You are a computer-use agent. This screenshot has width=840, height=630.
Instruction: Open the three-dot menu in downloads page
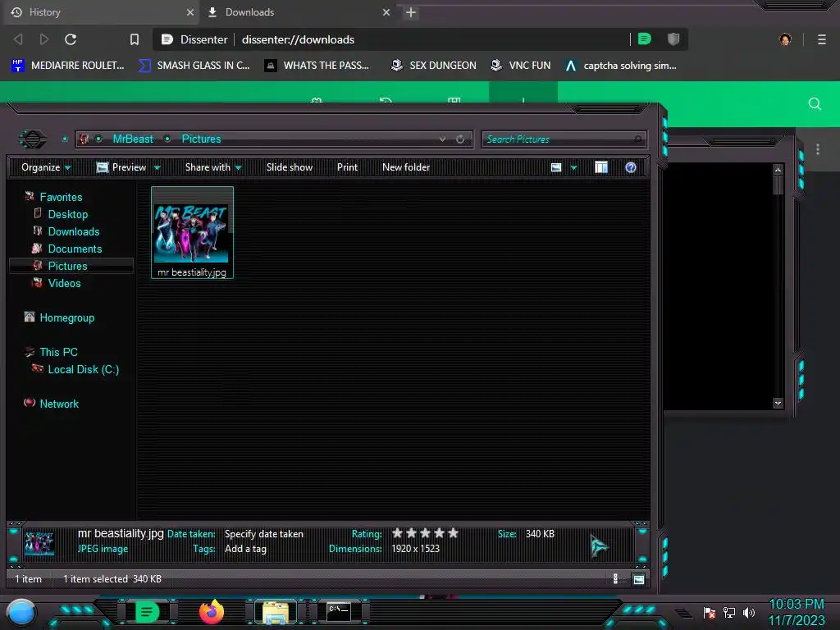pyautogui.click(x=818, y=149)
